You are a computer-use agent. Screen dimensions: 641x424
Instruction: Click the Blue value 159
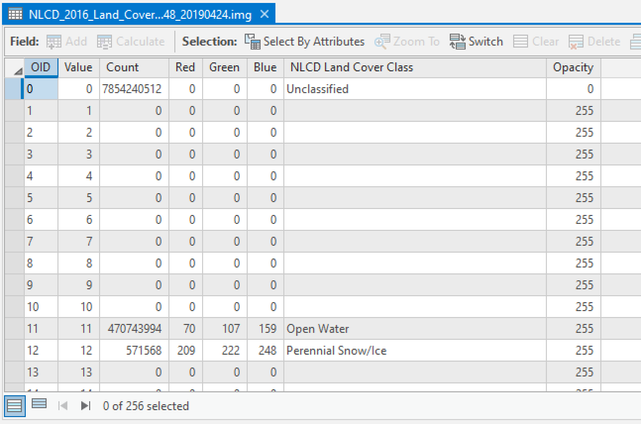265,329
